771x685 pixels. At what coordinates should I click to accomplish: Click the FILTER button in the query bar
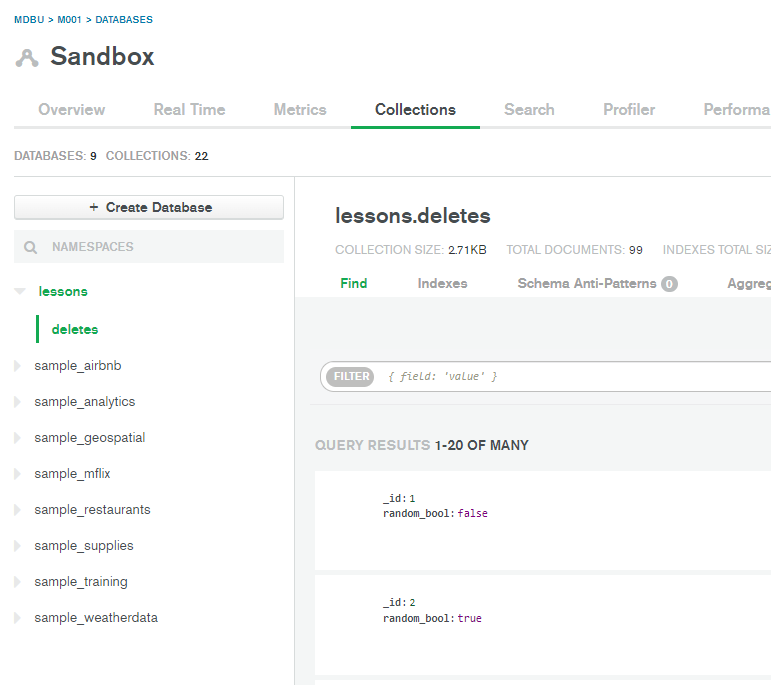[x=351, y=377]
